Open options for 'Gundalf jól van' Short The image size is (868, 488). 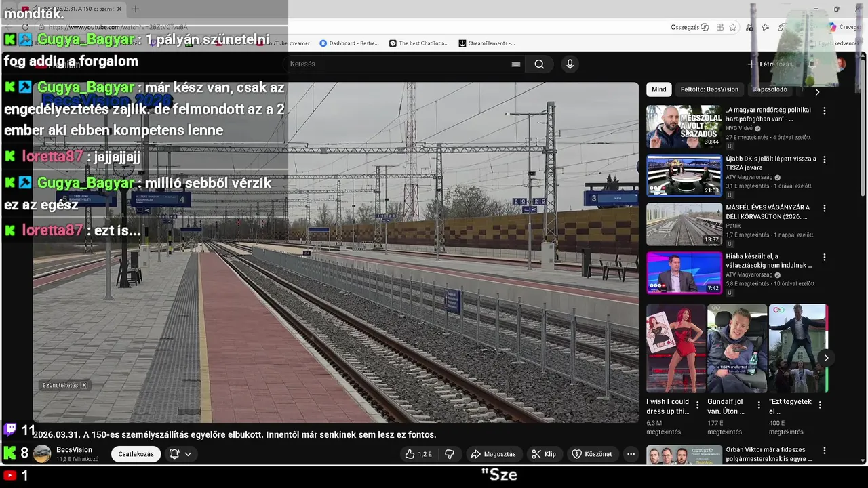pos(759,405)
